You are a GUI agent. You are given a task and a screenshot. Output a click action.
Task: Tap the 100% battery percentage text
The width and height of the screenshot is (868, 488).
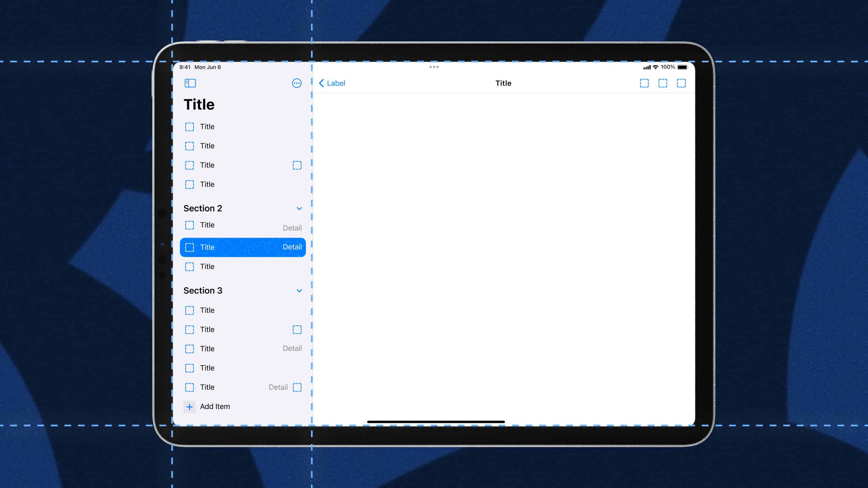pyautogui.click(x=668, y=67)
